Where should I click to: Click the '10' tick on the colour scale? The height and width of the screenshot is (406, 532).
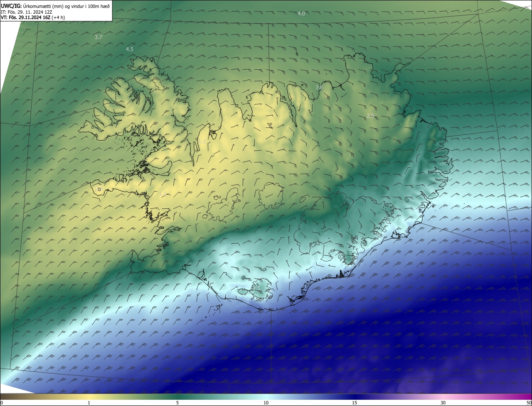[266, 403]
